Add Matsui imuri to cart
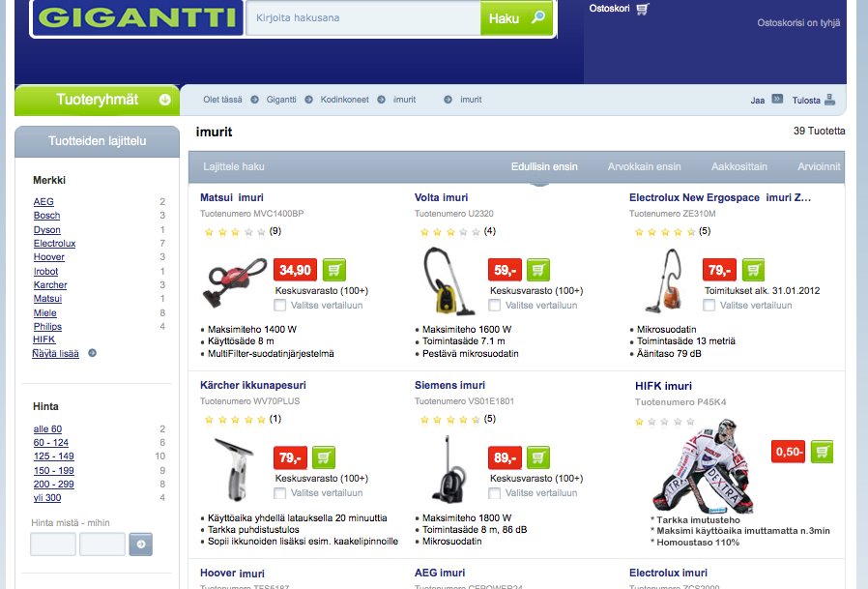868x589 pixels. [333, 270]
